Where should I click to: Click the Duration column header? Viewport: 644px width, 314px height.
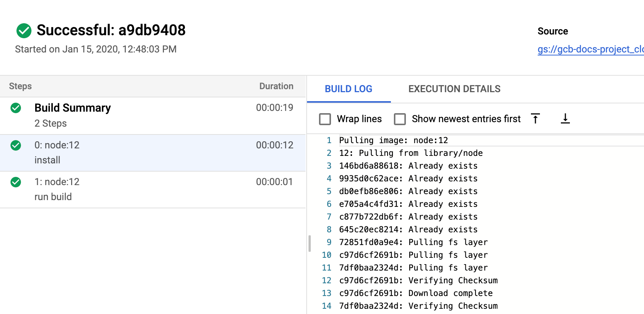(276, 86)
